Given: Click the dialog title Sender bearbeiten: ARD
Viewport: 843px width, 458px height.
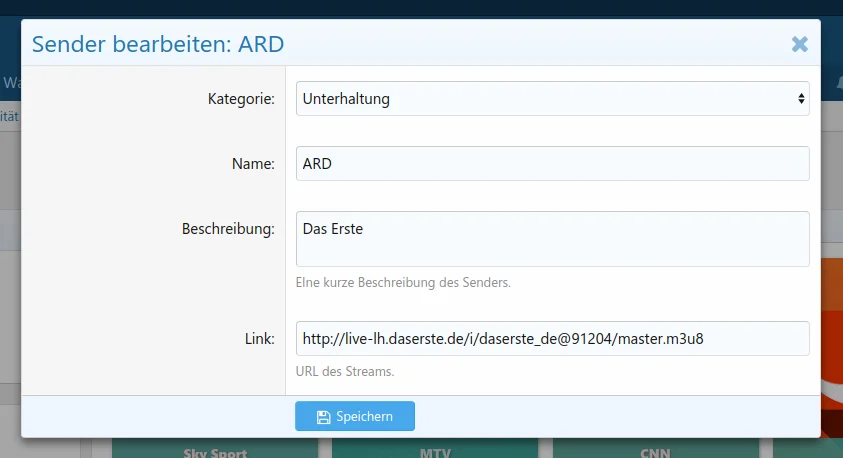Looking at the screenshot, I should tap(158, 44).
